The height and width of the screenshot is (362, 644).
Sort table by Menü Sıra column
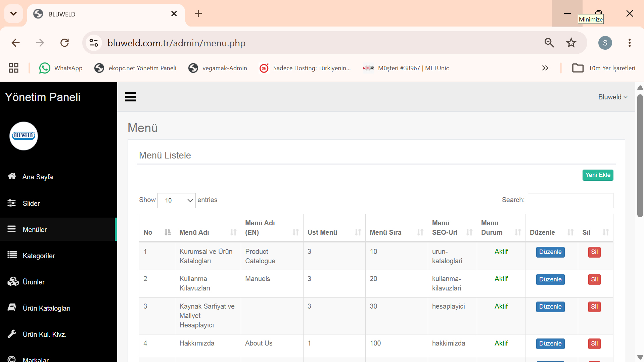pos(397,232)
